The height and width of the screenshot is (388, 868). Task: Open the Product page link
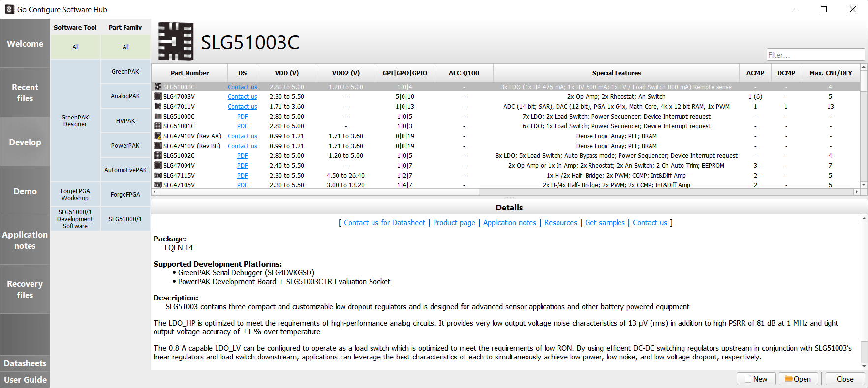click(454, 223)
